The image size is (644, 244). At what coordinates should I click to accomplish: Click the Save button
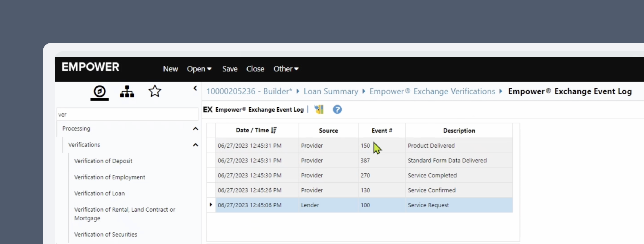tap(230, 69)
